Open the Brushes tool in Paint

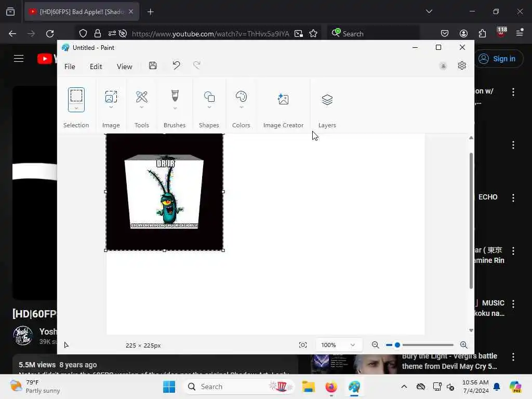pos(175,96)
